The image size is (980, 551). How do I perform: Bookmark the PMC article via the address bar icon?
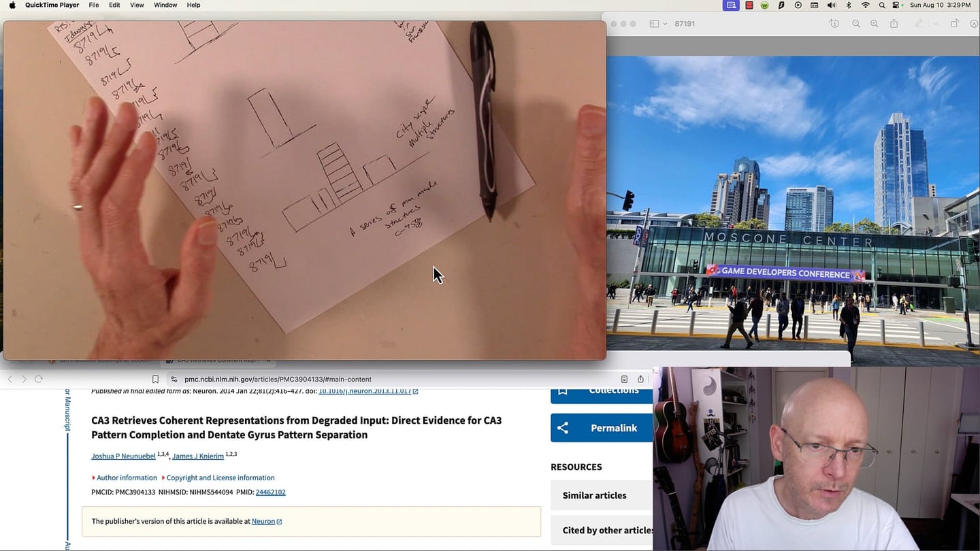pos(155,379)
